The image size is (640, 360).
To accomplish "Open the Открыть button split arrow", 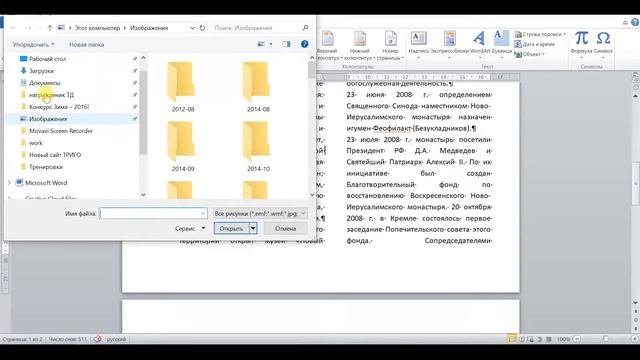I will pos(253,229).
